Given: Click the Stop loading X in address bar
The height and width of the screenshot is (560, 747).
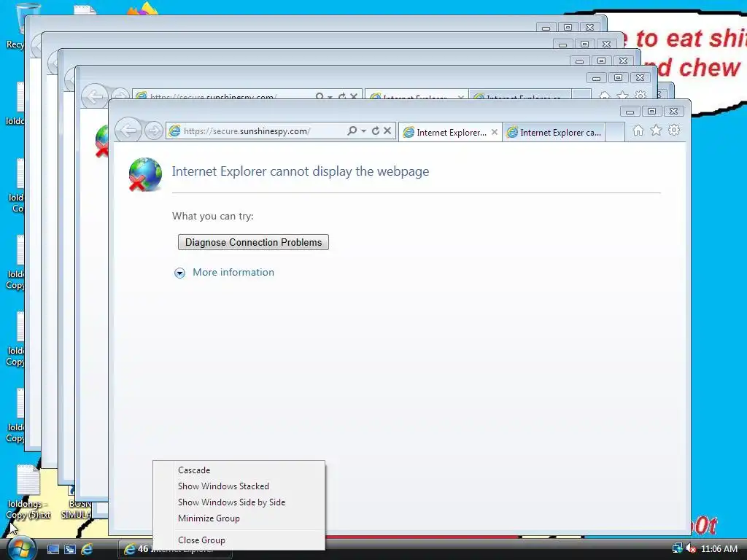Looking at the screenshot, I should pos(387,131).
